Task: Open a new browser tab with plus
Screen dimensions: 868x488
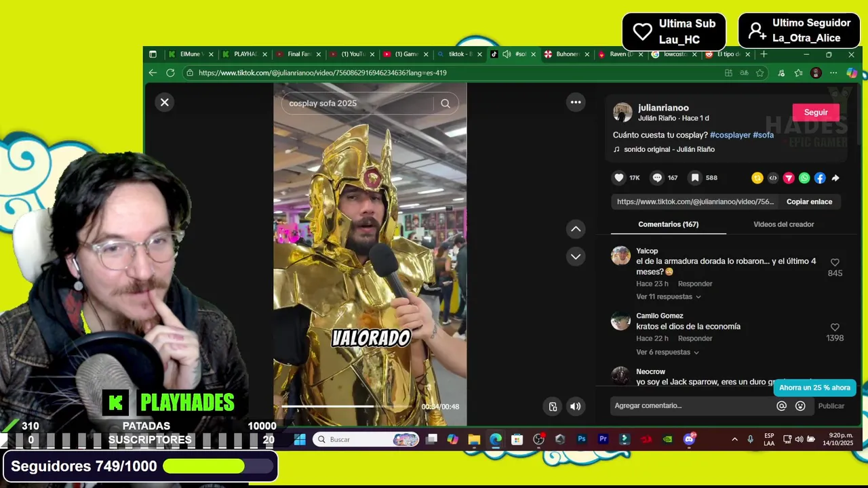Action: click(x=764, y=54)
